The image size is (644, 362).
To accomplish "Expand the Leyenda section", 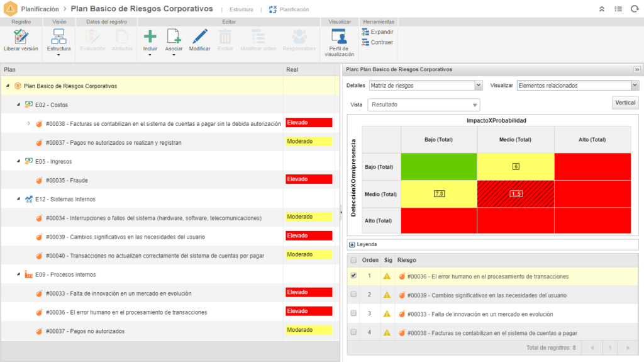I will click(x=352, y=244).
